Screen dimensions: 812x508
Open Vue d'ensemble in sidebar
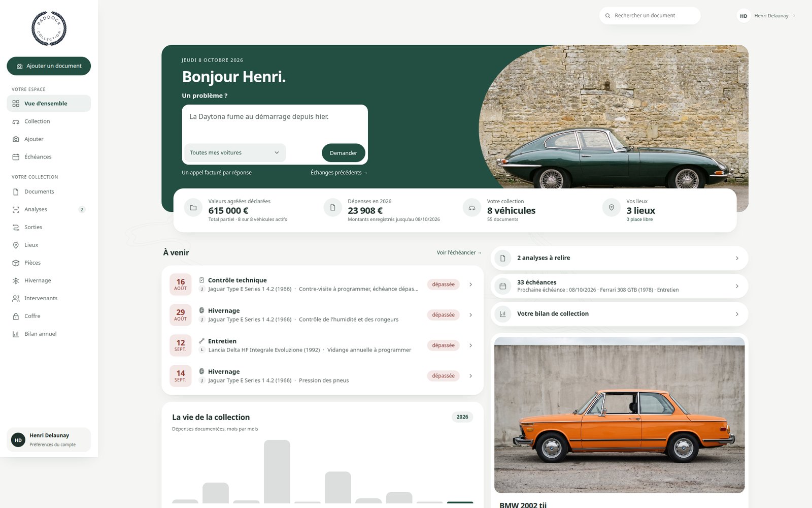pos(49,103)
